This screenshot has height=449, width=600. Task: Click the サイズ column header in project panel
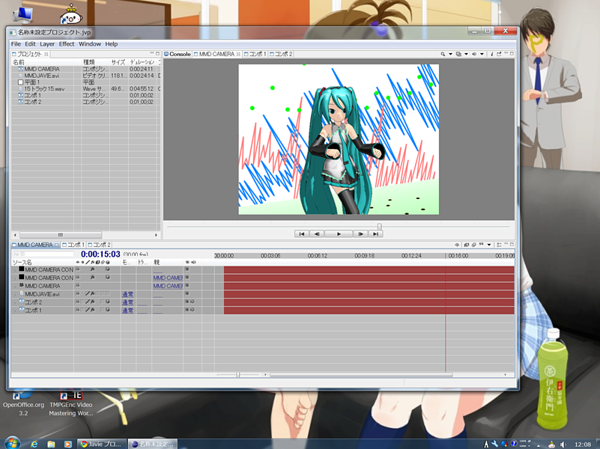coord(118,62)
